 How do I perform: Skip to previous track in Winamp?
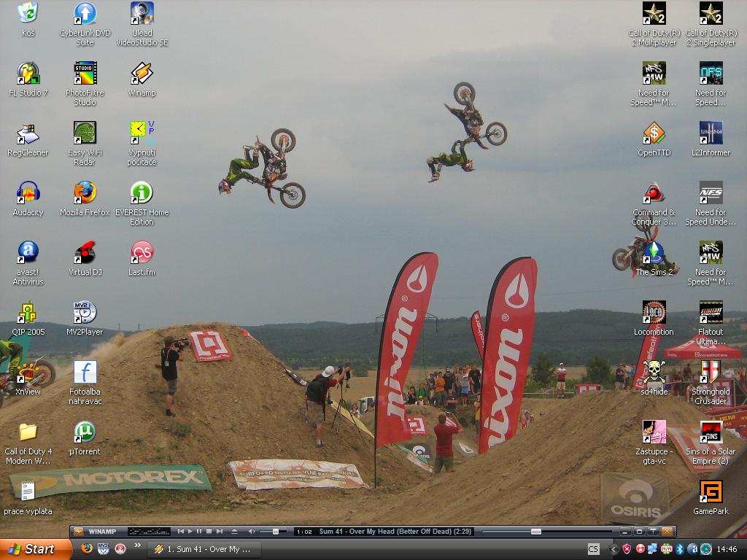(181, 531)
